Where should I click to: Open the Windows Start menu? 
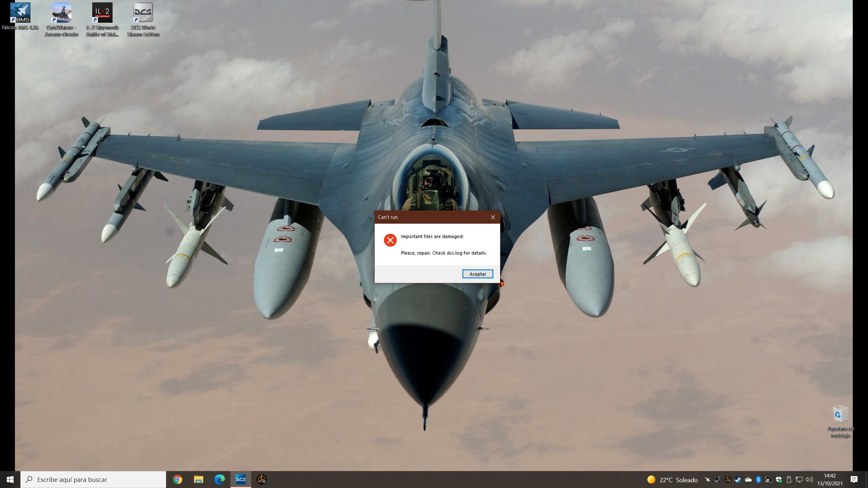point(10,480)
